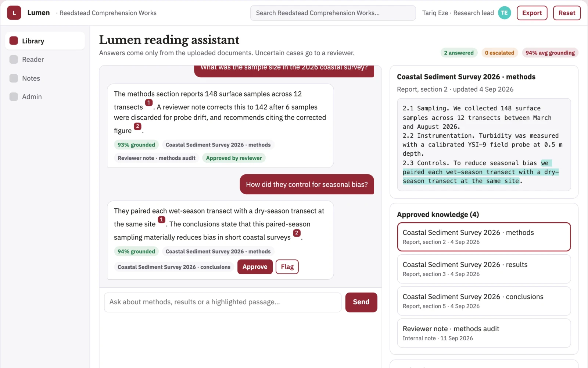588x368 pixels.
Task: Click the Reset button
Action: pos(567,13)
